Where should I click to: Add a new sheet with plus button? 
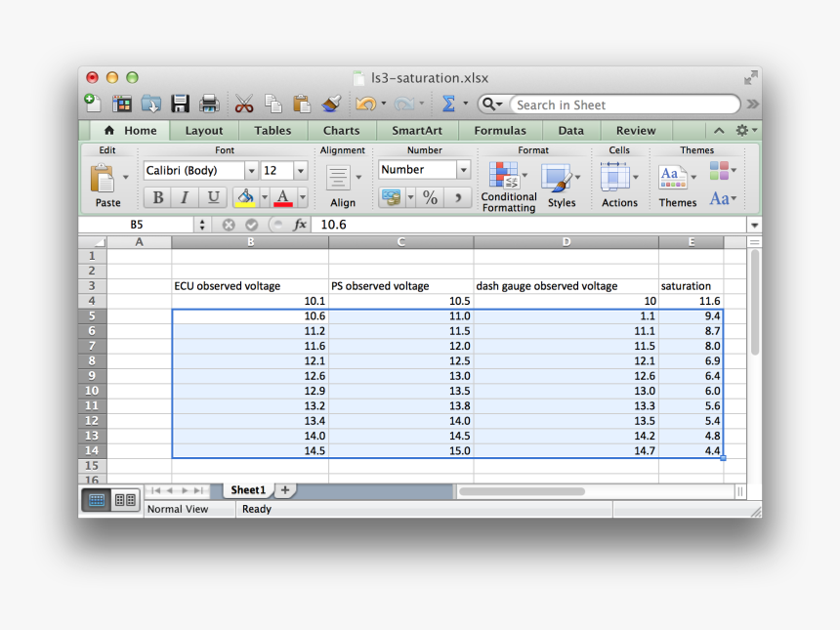(283, 489)
